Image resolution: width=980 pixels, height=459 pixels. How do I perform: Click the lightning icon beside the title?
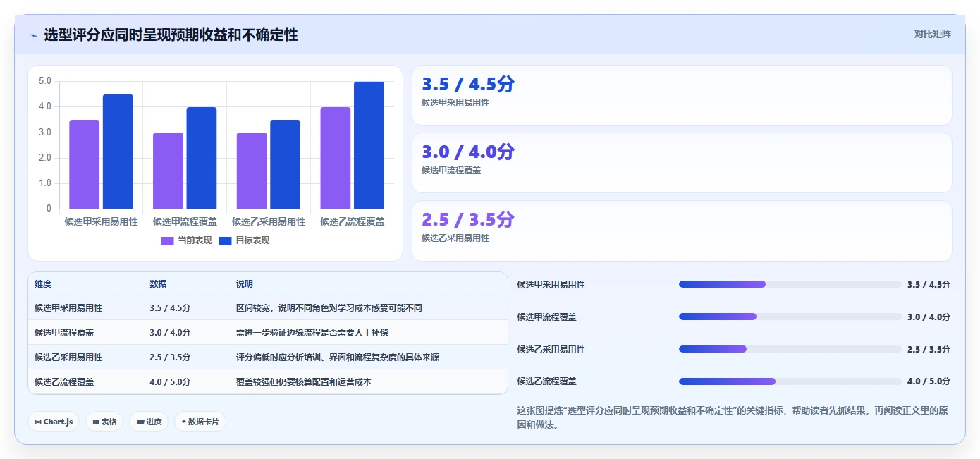tap(33, 35)
